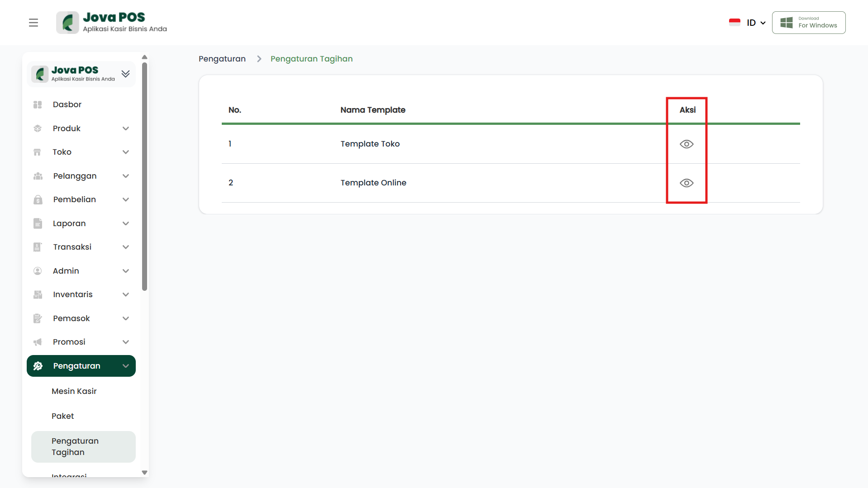View Template Toko using the eye icon
The image size is (868, 488).
coord(686,144)
